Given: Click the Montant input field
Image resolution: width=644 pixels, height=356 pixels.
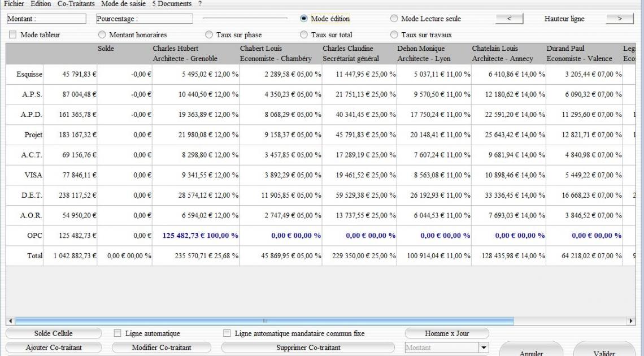Looking at the screenshot, I should [46, 19].
